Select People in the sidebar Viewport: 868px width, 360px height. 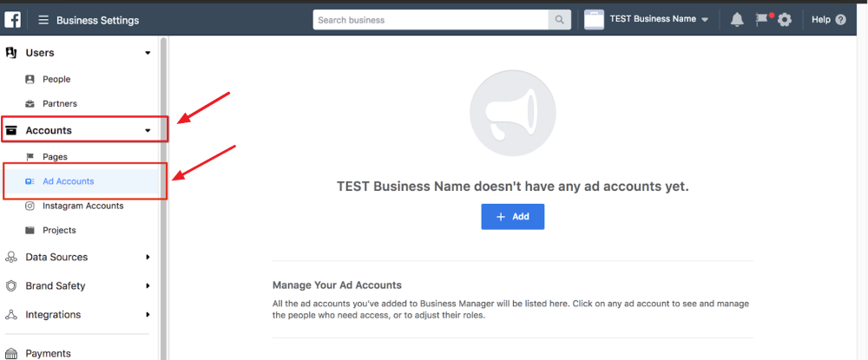coord(56,79)
